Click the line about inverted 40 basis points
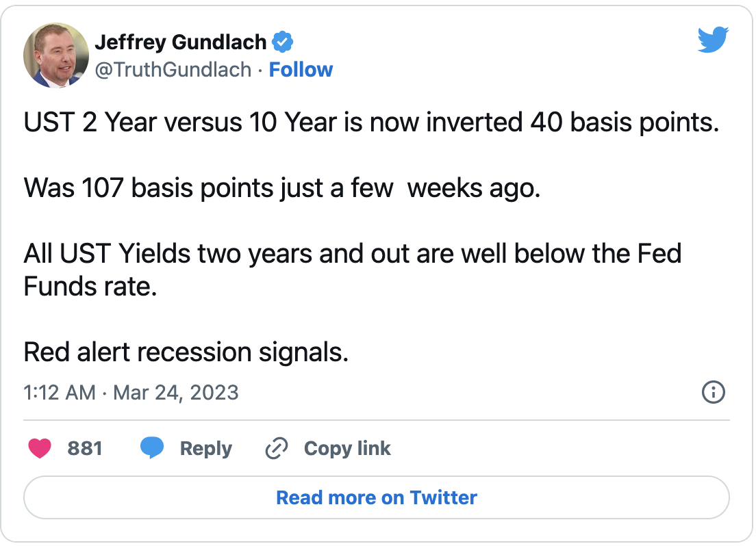This screenshot has width=756, height=546. (371, 123)
